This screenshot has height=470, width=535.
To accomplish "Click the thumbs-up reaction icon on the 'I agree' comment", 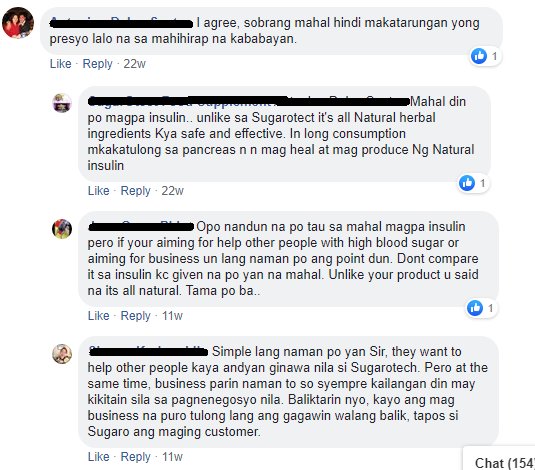I will point(479,56).
